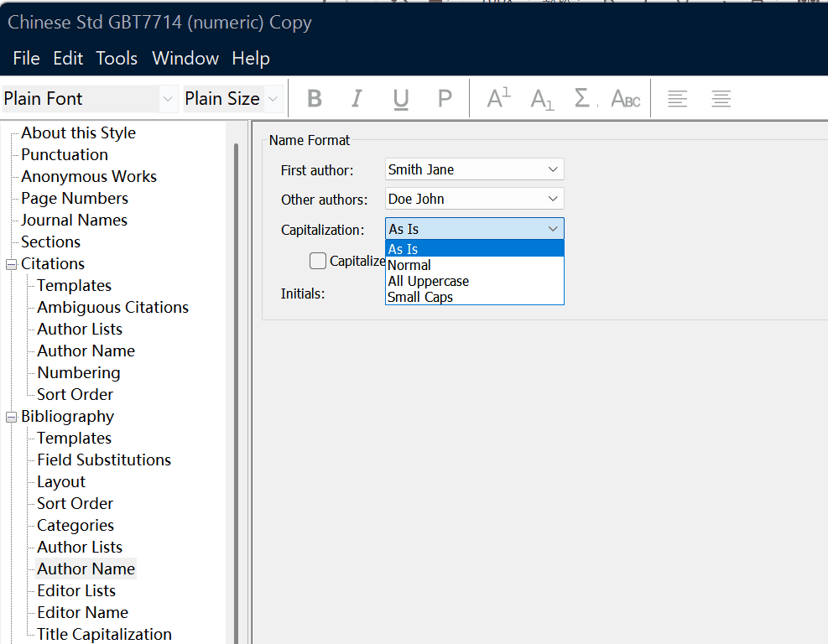Collapse the Bibliography tree node
This screenshot has height=644, width=828.
point(12,417)
